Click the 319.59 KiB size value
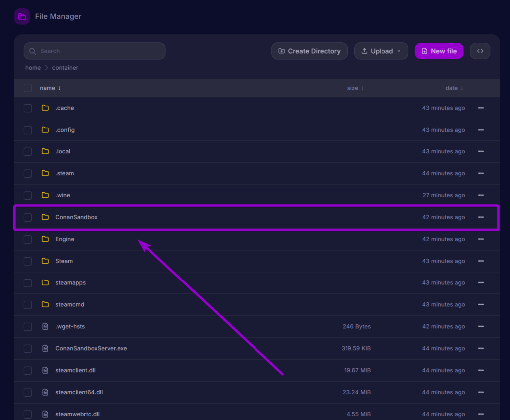The height and width of the screenshot is (420, 510). tap(356, 348)
